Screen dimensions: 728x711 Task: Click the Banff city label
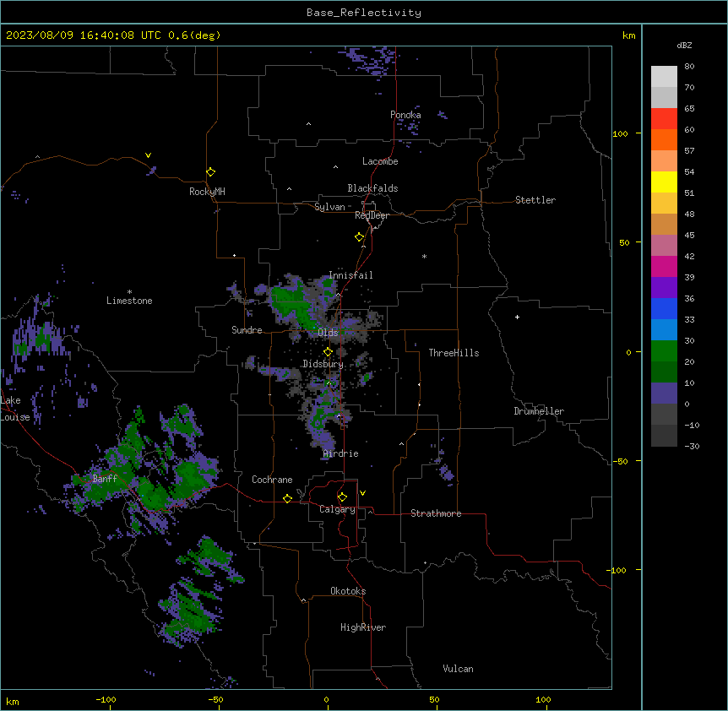(105, 479)
